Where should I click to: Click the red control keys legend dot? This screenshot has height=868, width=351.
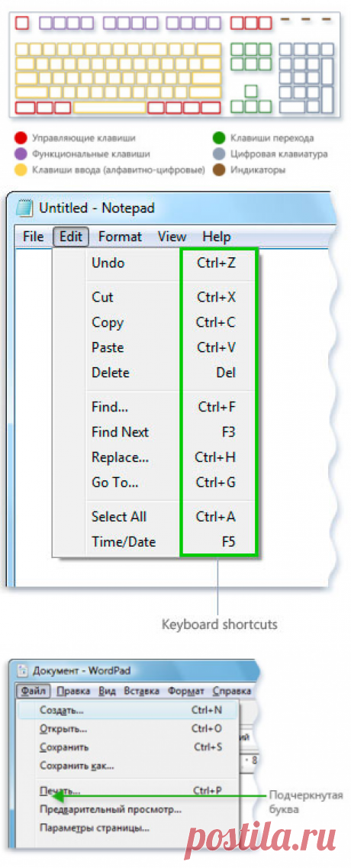click(x=21, y=138)
